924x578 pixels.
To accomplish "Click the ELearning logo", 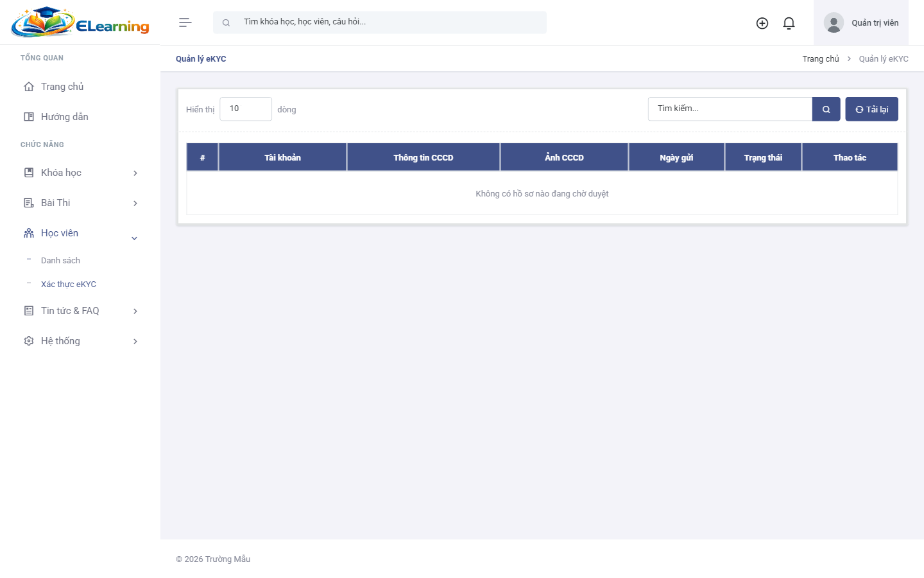I will [x=80, y=22].
